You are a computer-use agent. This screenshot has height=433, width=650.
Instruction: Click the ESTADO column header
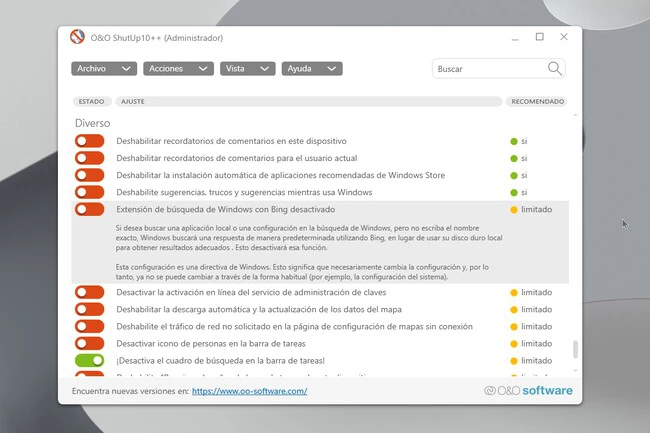click(x=92, y=102)
